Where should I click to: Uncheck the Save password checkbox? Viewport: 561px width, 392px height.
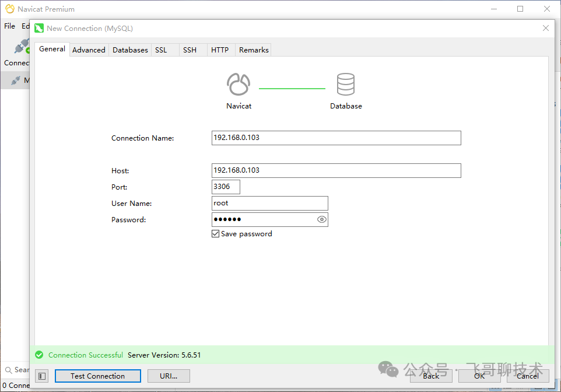coord(215,234)
